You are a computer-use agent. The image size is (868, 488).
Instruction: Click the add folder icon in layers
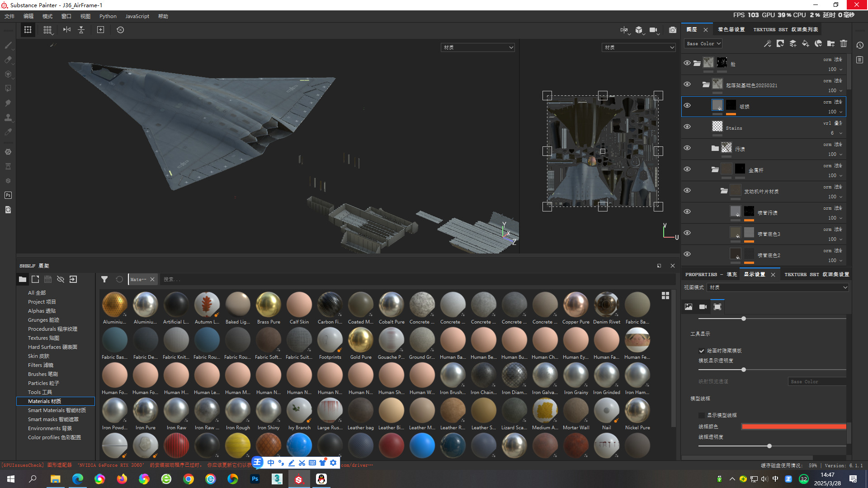(x=831, y=43)
